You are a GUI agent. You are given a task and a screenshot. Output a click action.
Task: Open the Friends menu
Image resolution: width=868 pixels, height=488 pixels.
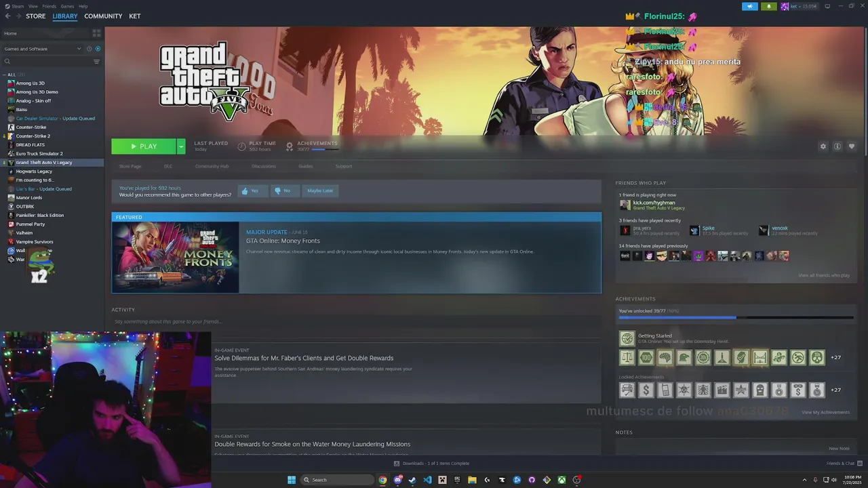pyautogui.click(x=50, y=6)
